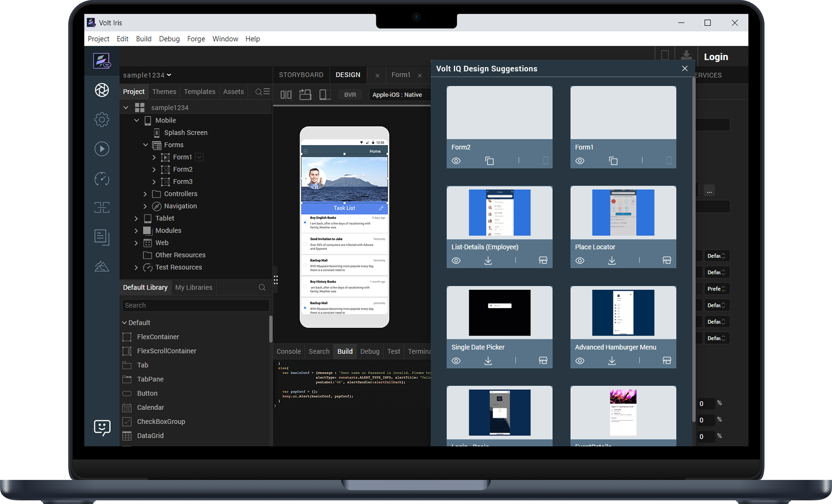Click the play/run icon in left sidebar
Viewport: 832px width, 504px height.
(x=102, y=149)
